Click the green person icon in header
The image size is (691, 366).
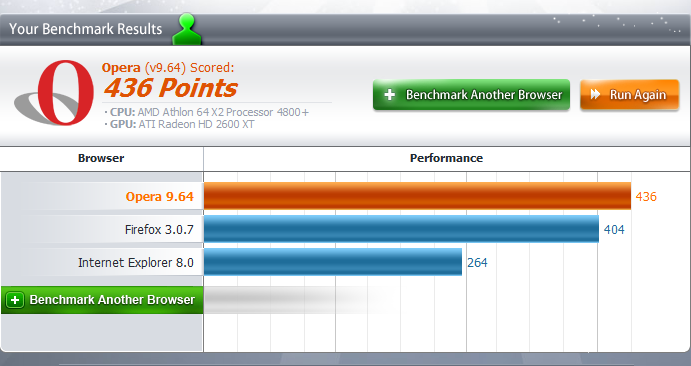[x=187, y=29]
